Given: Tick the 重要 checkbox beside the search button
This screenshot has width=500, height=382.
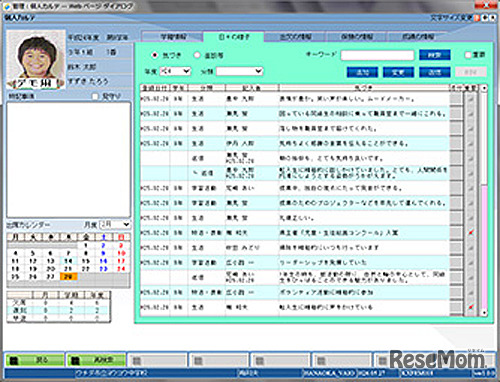Looking at the screenshot, I should click(x=468, y=55).
